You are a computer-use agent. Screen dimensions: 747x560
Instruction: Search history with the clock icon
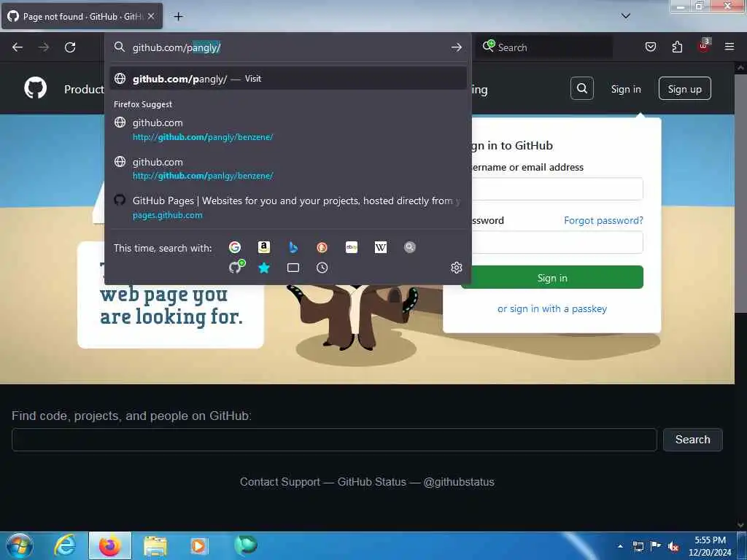pyautogui.click(x=322, y=268)
